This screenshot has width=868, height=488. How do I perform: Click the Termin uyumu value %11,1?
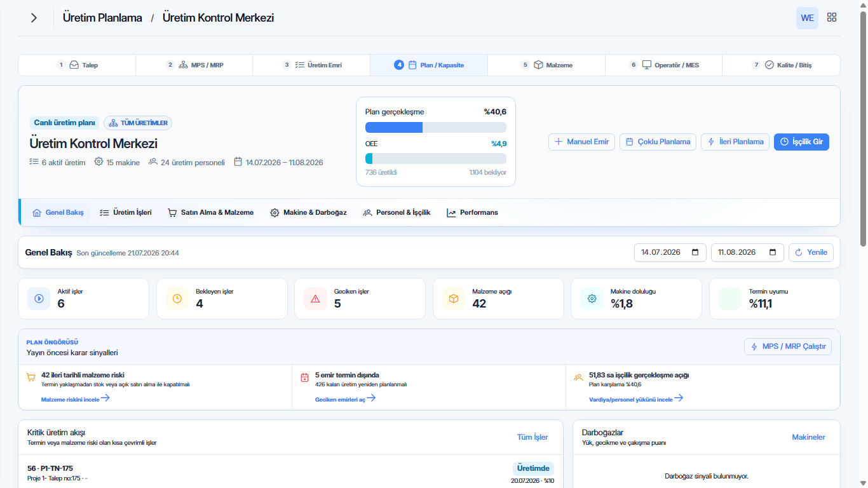pyautogui.click(x=761, y=304)
